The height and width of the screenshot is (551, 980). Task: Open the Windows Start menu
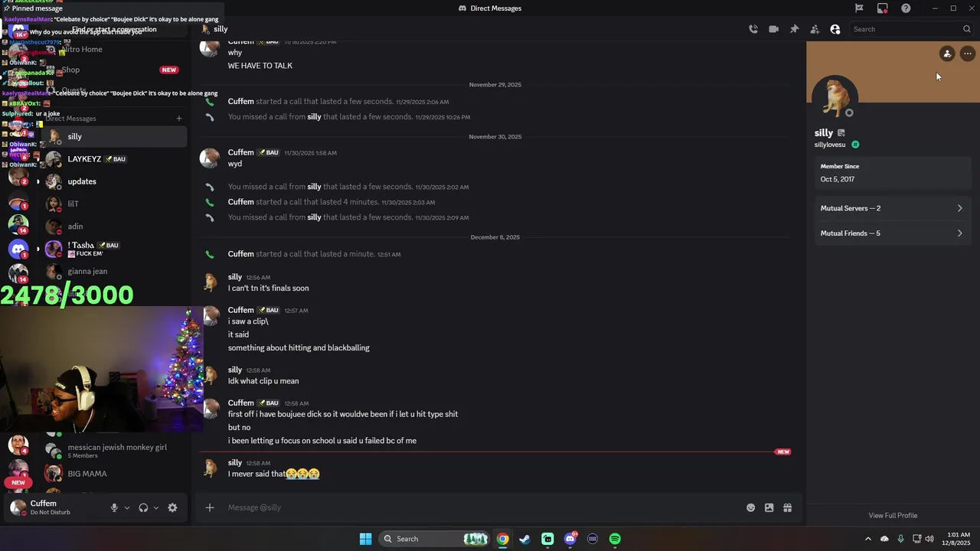[x=366, y=539]
